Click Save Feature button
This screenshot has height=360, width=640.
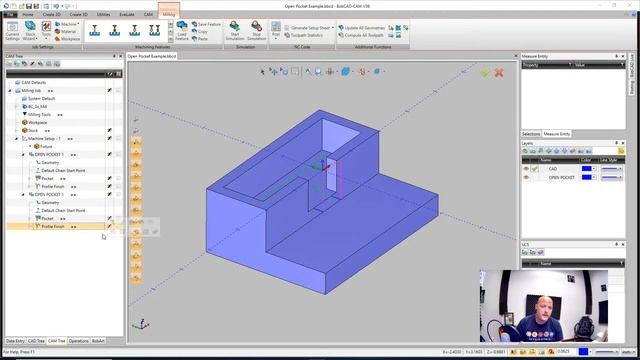(x=206, y=24)
